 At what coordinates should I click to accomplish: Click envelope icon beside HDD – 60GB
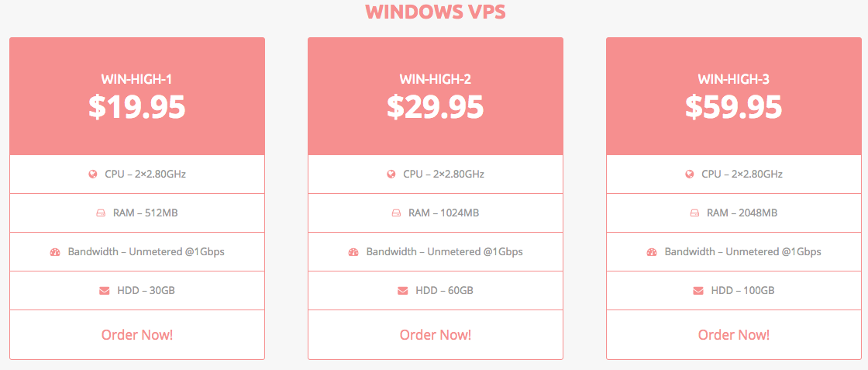pyautogui.click(x=403, y=291)
